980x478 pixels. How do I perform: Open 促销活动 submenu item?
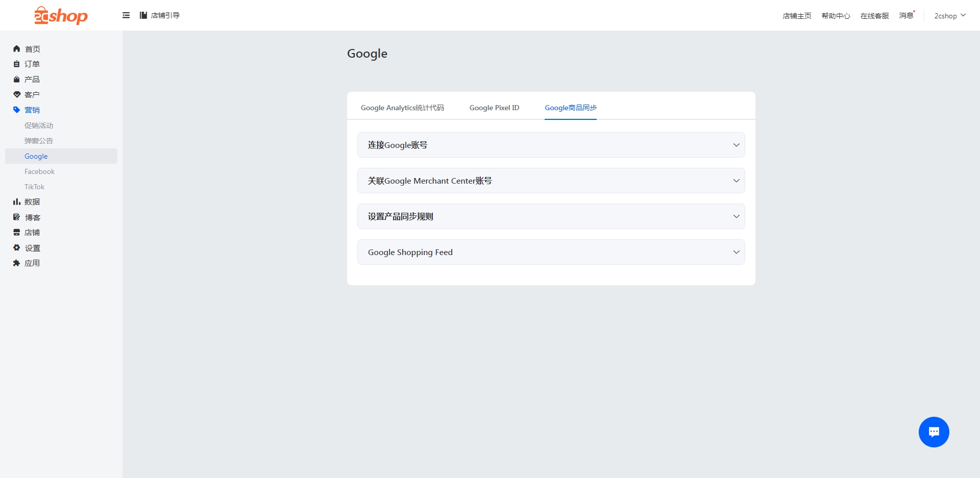click(x=39, y=125)
